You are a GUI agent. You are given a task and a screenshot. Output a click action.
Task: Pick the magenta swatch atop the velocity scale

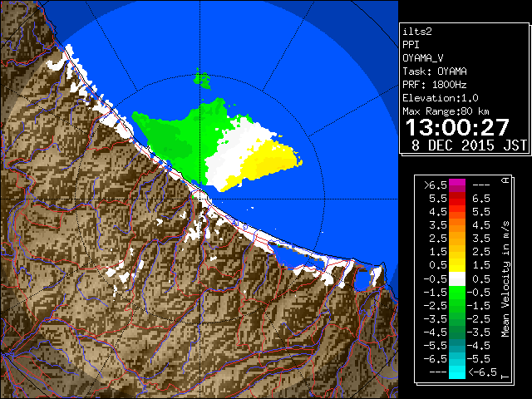tap(457, 185)
